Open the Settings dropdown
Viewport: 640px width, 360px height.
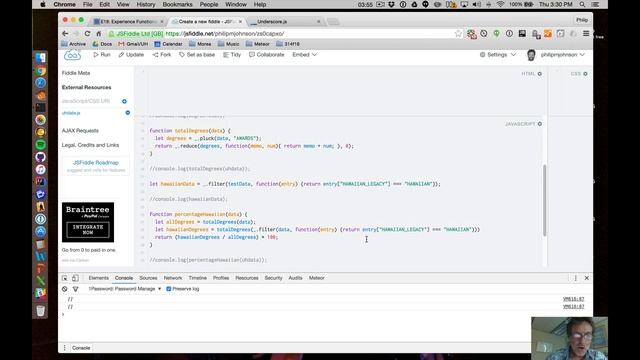(498, 55)
